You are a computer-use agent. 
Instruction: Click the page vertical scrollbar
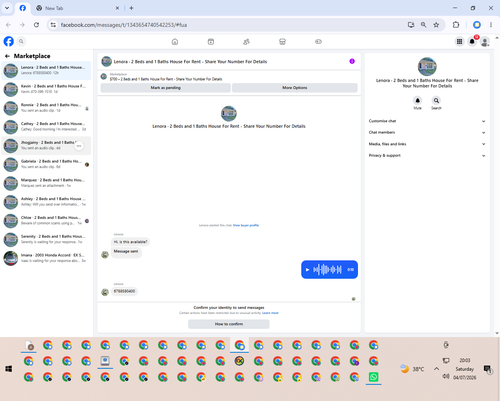497,185
